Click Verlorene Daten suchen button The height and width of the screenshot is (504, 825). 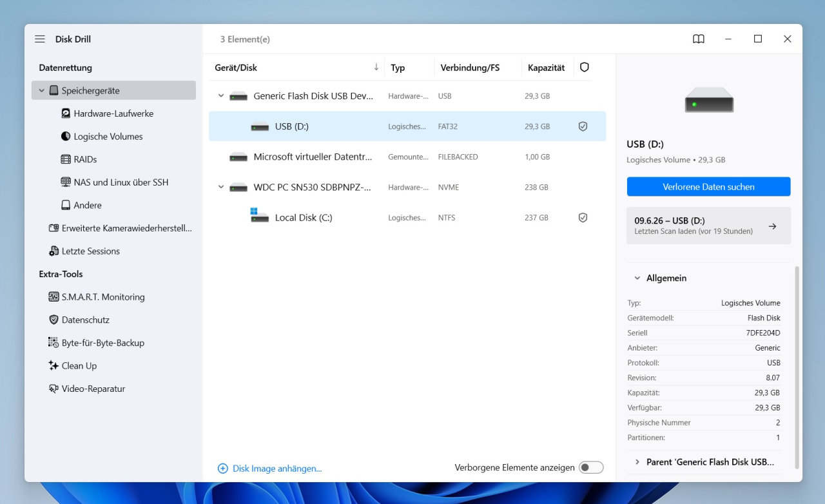tap(708, 187)
